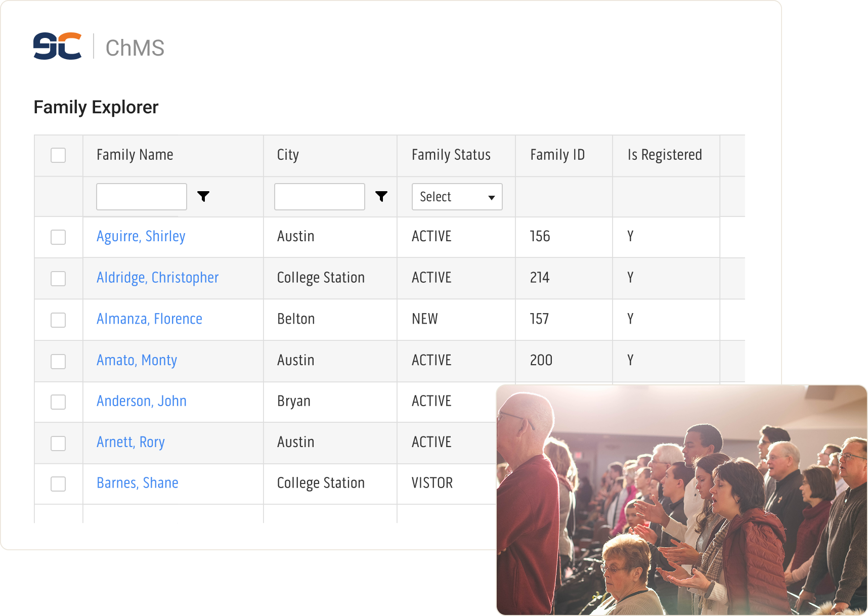This screenshot has width=868, height=616.
Task: Open Anderson, John family details
Action: pyautogui.click(x=141, y=401)
